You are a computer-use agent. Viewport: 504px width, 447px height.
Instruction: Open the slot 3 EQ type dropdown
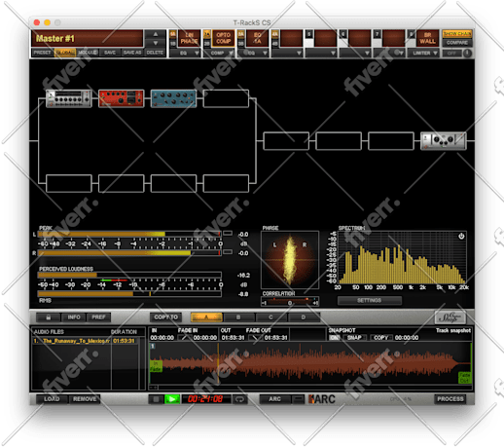(253, 53)
